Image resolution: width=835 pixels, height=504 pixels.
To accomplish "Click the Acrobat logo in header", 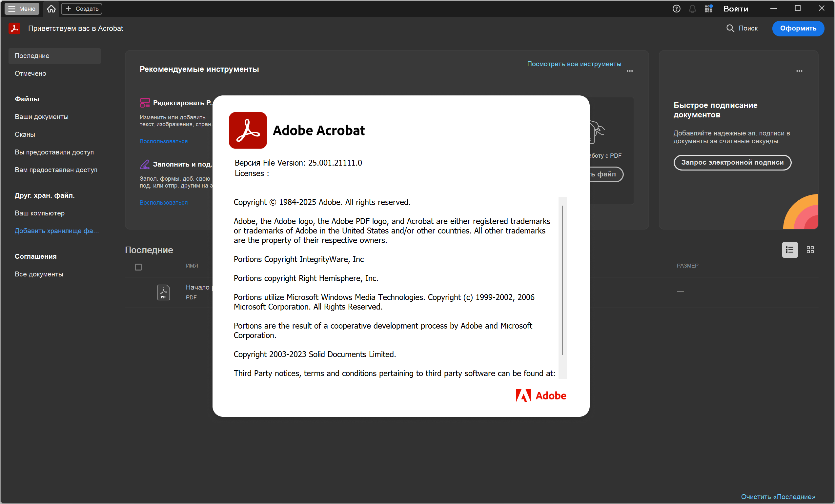I will click(14, 29).
